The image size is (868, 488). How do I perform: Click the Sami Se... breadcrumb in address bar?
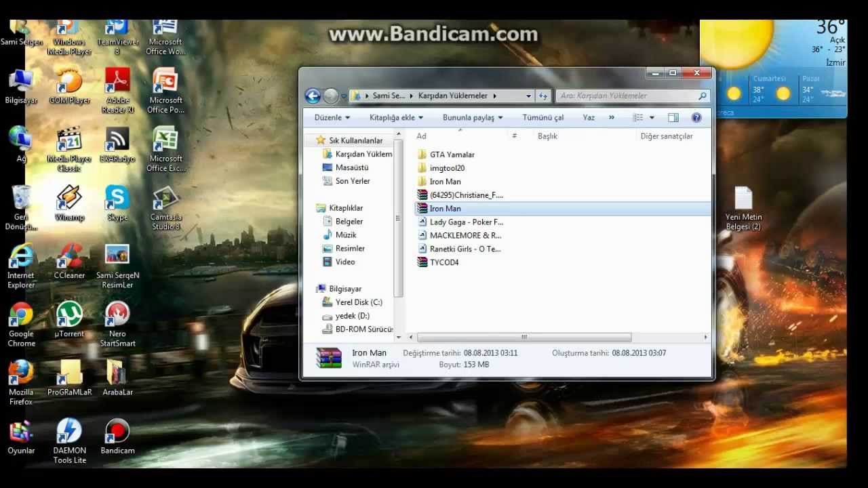(x=389, y=96)
